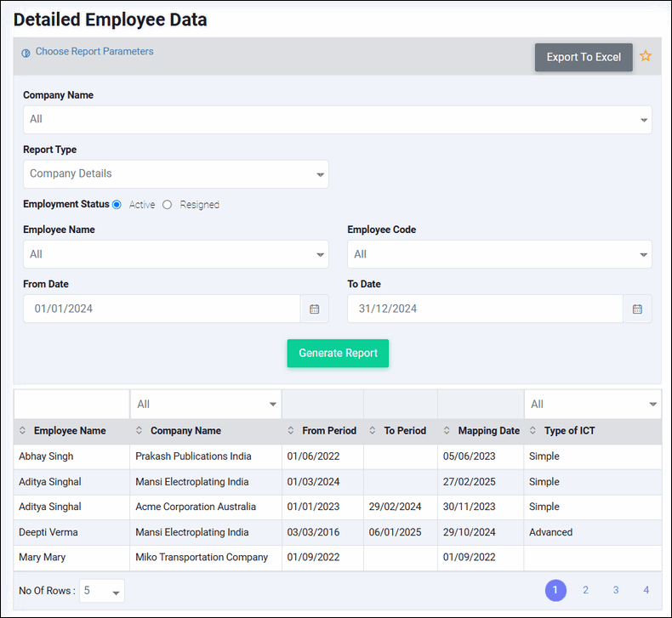Viewport: 672px width, 618px height.
Task: Click the To Date input field
Action: (485, 309)
